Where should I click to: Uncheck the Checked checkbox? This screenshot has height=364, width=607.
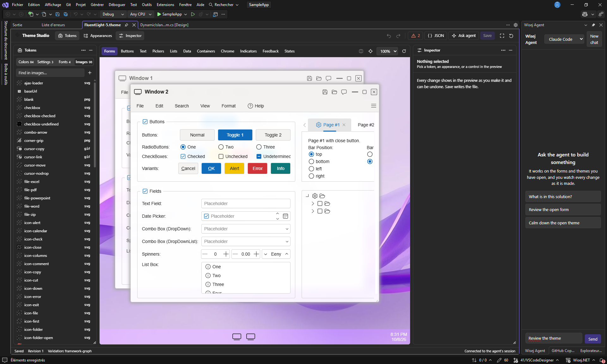point(183,156)
